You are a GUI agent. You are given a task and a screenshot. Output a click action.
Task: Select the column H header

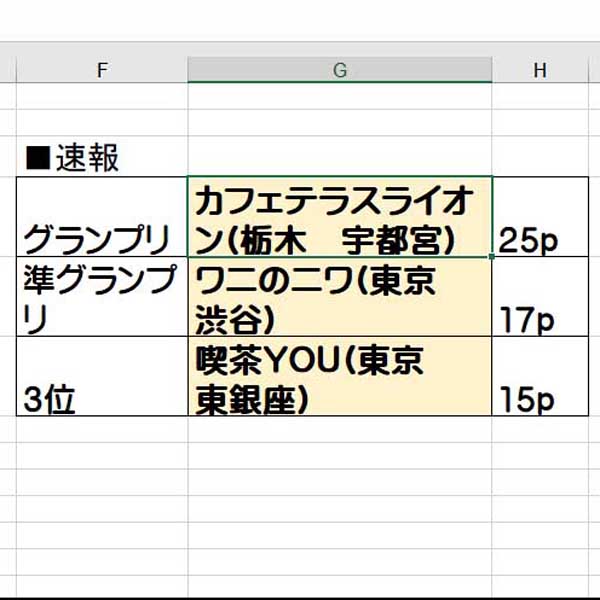(540, 69)
